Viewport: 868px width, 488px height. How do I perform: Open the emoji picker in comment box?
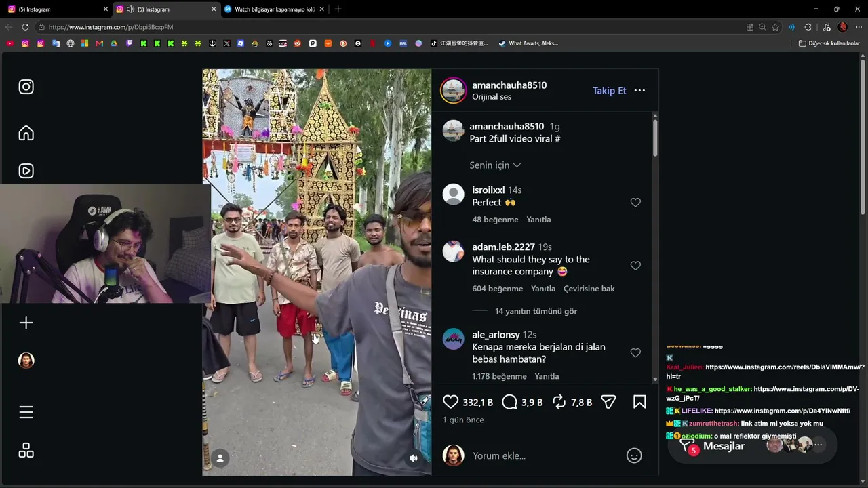point(634,455)
